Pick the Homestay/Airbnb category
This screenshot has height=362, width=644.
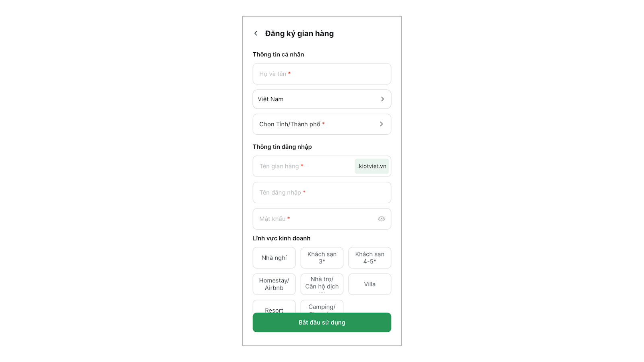(x=274, y=284)
